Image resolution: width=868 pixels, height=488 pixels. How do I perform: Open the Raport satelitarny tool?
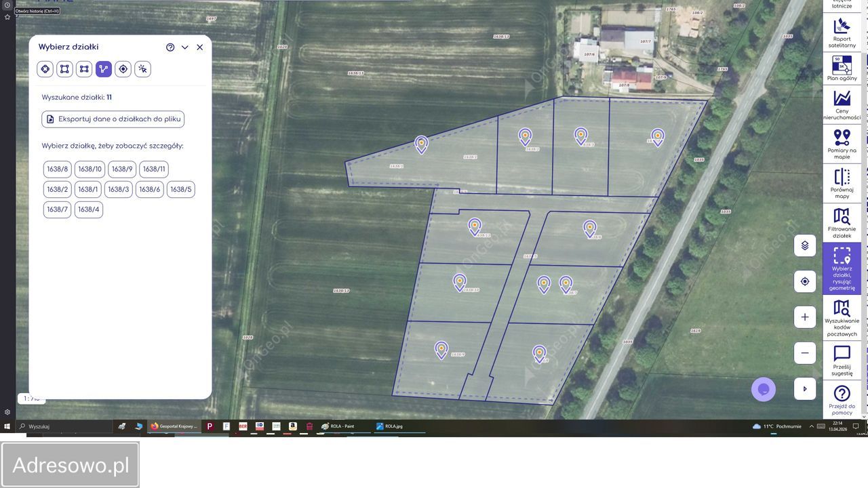click(842, 33)
